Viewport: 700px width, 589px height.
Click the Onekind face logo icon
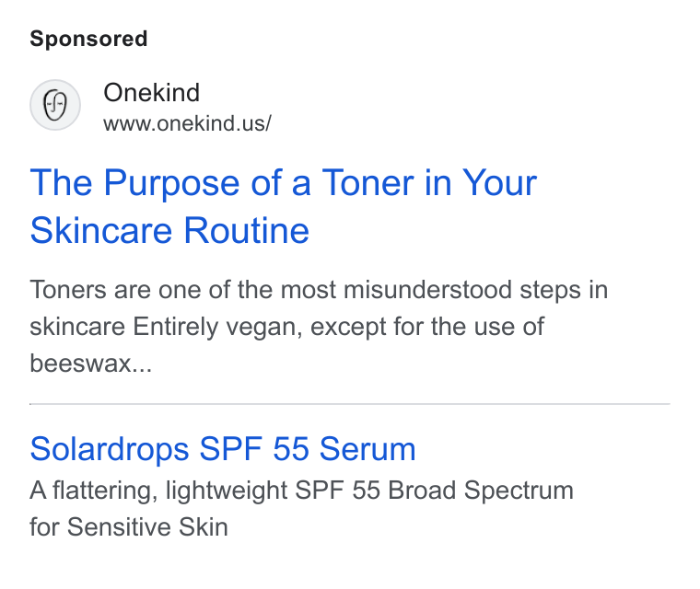click(x=55, y=105)
